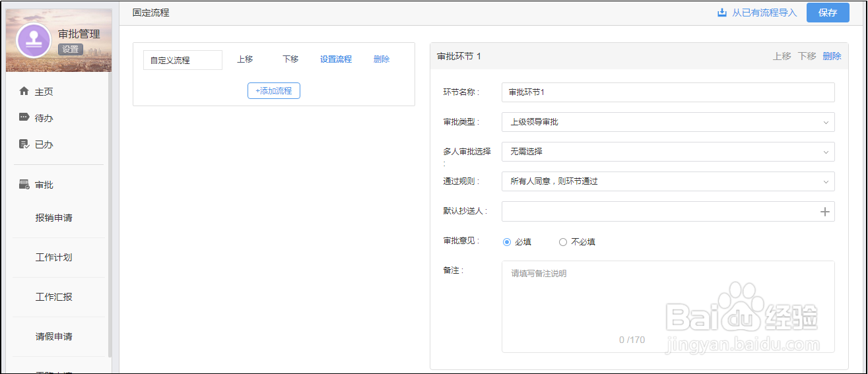Click the 环节名称 input field
868x374 pixels.
(668, 92)
